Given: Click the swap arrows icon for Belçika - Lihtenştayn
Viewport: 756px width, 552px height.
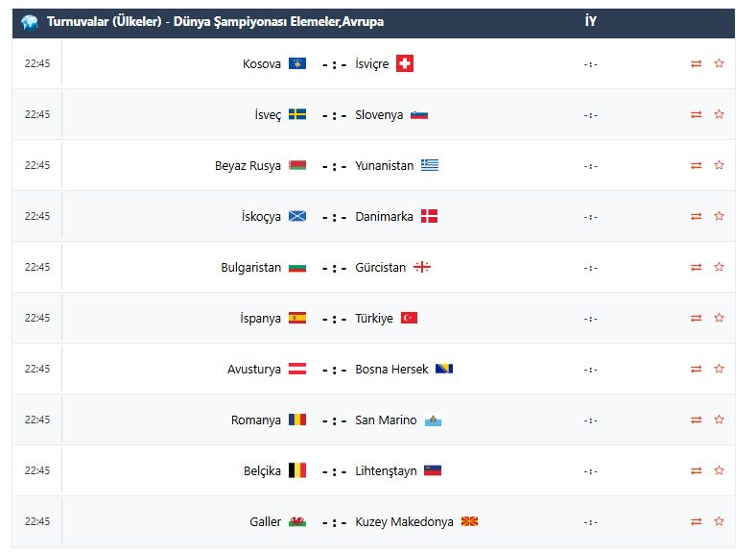Looking at the screenshot, I should click(x=697, y=471).
